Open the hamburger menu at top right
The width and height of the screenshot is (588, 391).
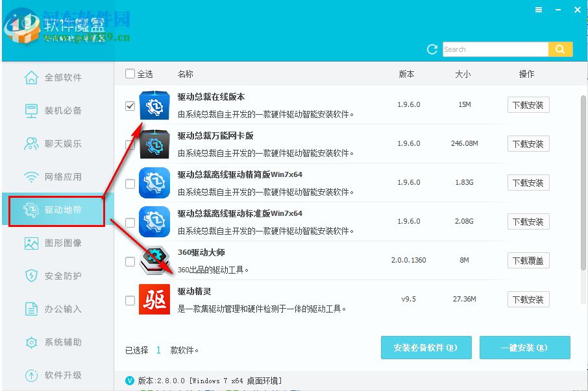(538, 10)
